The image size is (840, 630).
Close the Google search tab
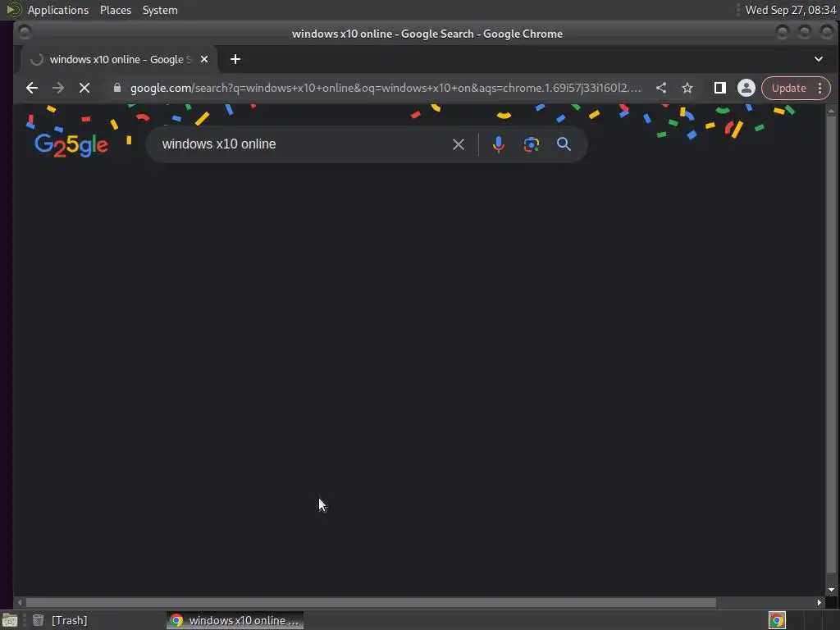204,59
